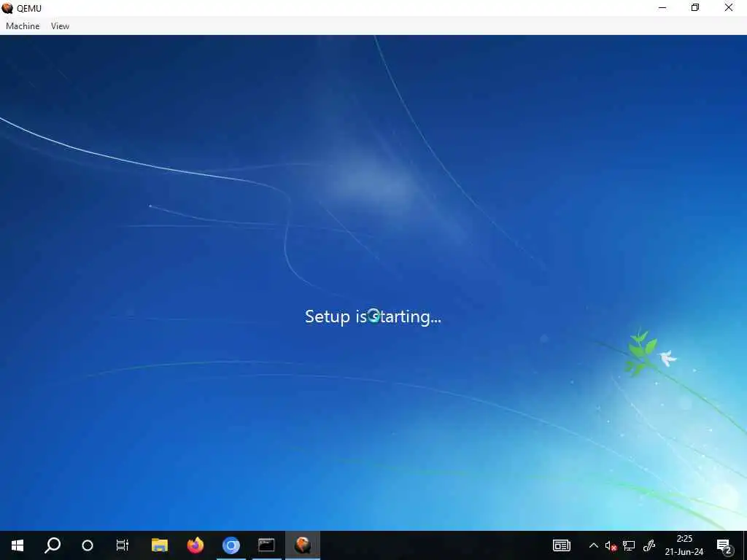The height and width of the screenshot is (560, 747).
Task: Click the muted volume tray icon
Action: (611, 545)
